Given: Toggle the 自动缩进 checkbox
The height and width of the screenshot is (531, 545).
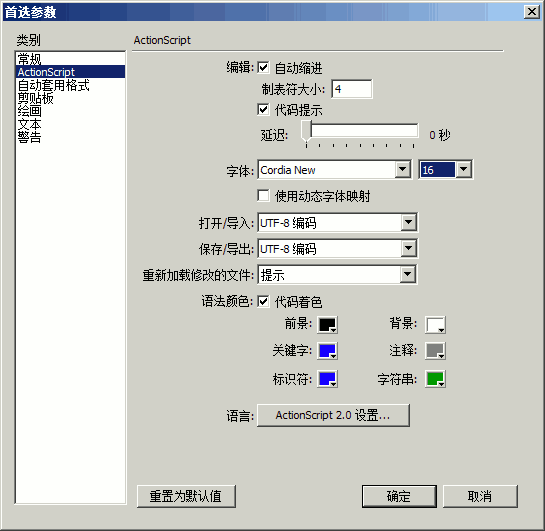Looking at the screenshot, I should pos(263,67).
